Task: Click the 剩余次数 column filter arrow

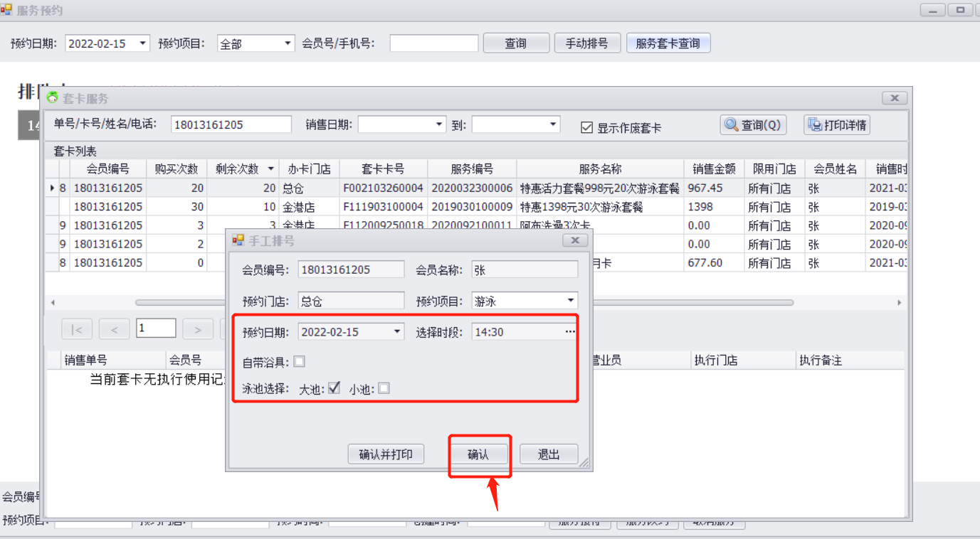Action: click(270, 169)
